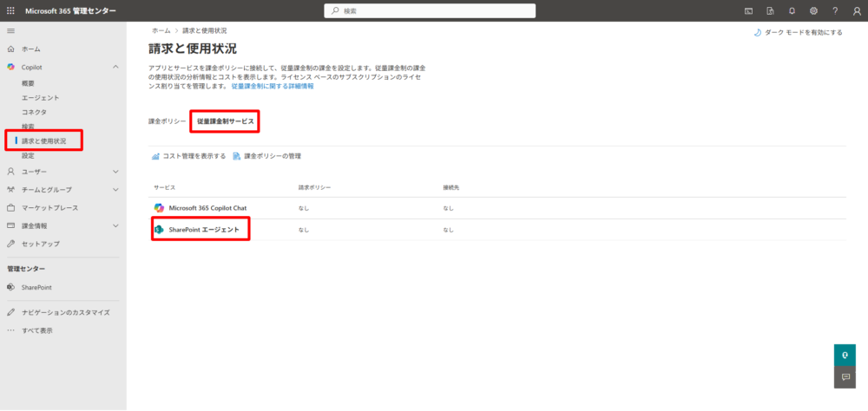Expand the チームとグループ section
868x411 pixels.
115,189
